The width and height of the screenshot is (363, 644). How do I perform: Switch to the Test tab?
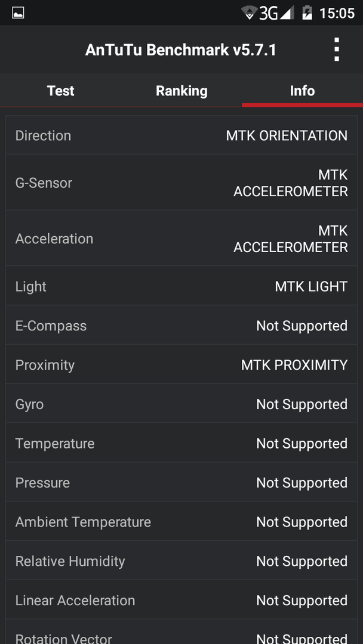click(x=60, y=91)
